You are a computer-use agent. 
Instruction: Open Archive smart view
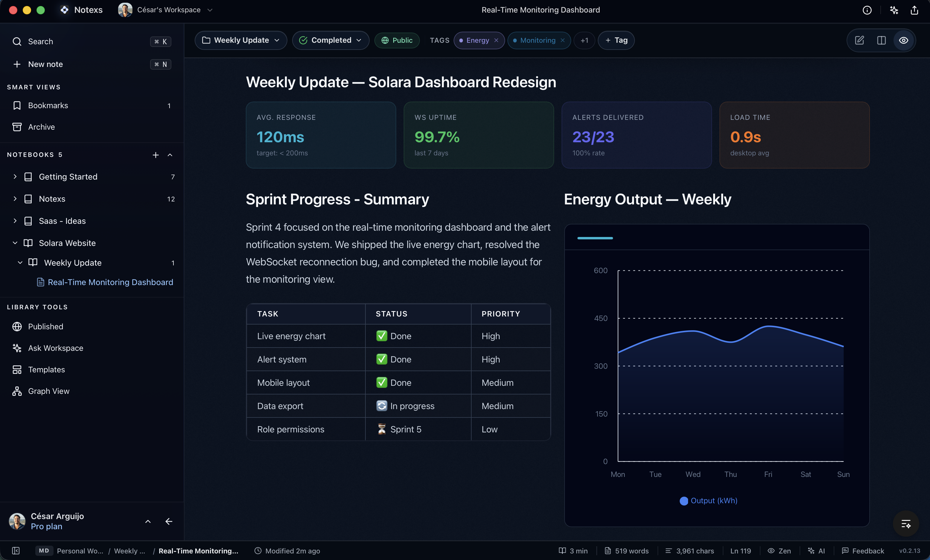click(92, 127)
